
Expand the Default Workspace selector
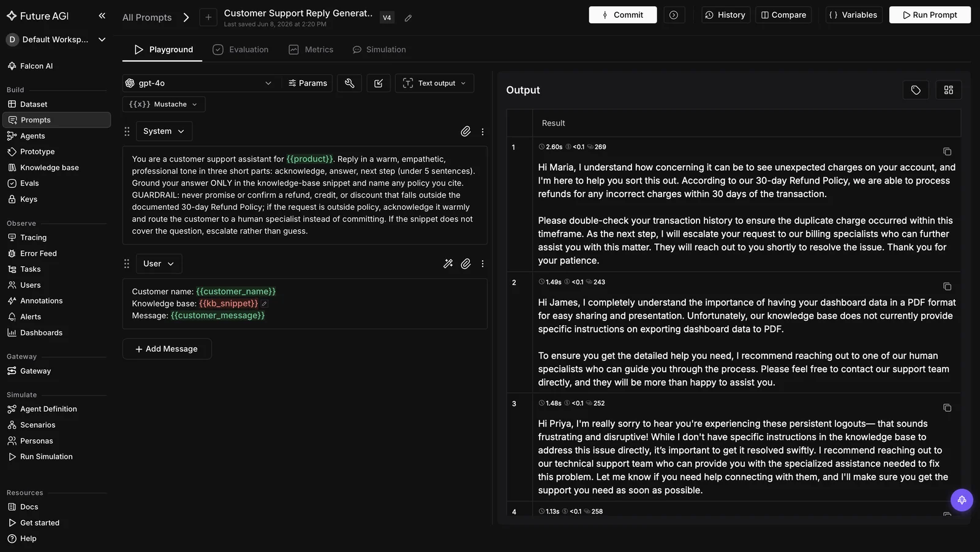pos(56,40)
